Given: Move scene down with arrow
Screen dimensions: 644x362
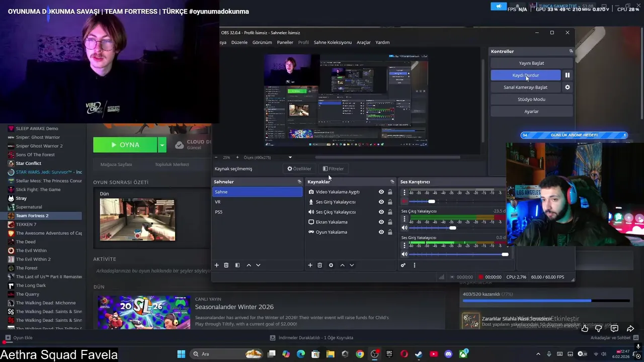Looking at the screenshot, I should tap(258, 265).
